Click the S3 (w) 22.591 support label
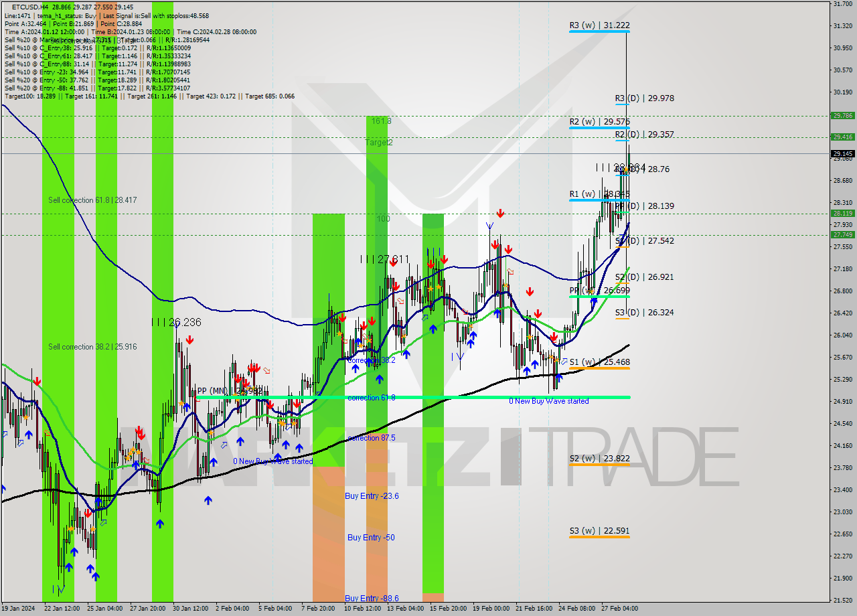 point(599,532)
